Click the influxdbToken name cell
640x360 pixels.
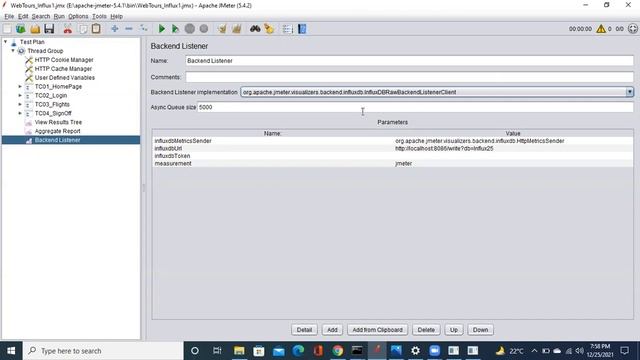tap(273, 156)
